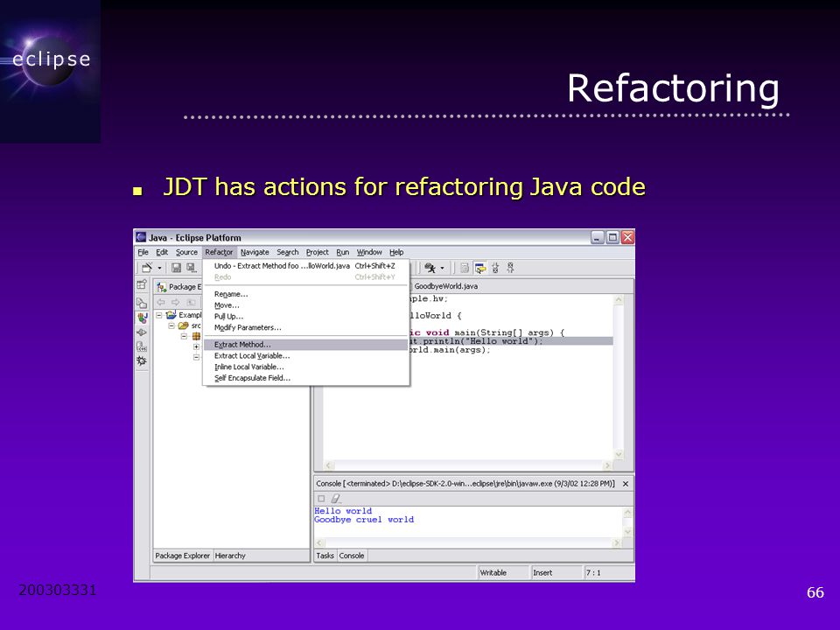Click the 'Goodbye cruel world' console output
840x630 pixels.
[x=364, y=520]
